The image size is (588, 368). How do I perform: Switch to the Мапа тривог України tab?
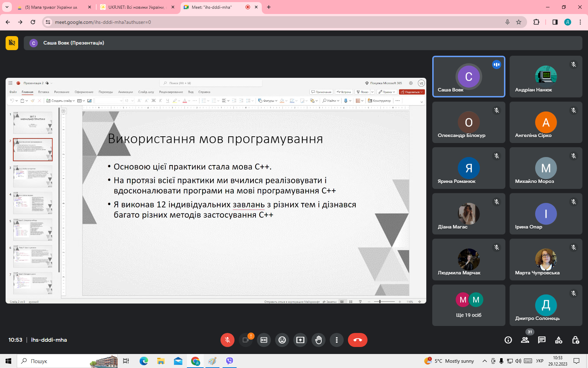click(51, 7)
